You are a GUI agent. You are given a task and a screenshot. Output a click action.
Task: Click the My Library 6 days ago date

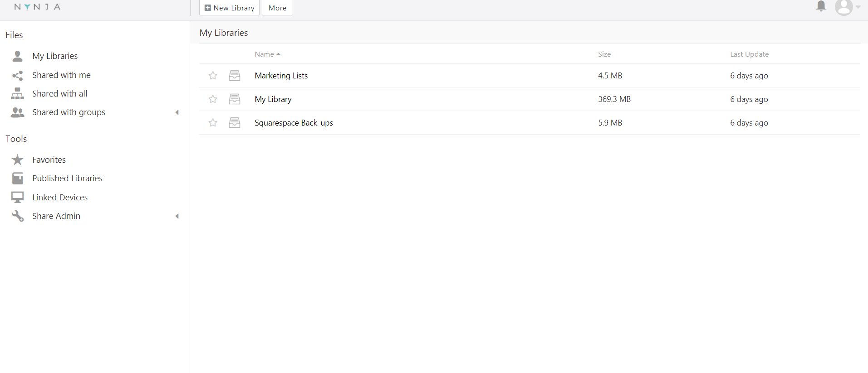[x=749, y=99]
